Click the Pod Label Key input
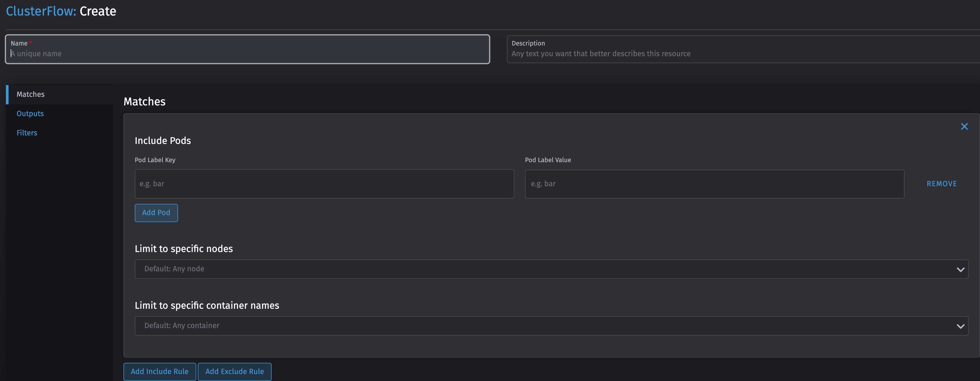This screenshot has width=980, height=381. pyautogui.click(x=324, y=184)
